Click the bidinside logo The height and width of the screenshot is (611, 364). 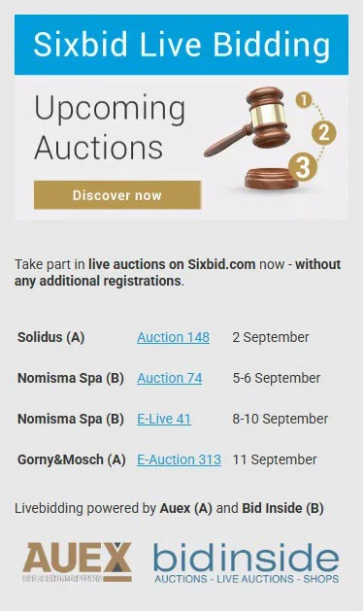coord(246,563)
